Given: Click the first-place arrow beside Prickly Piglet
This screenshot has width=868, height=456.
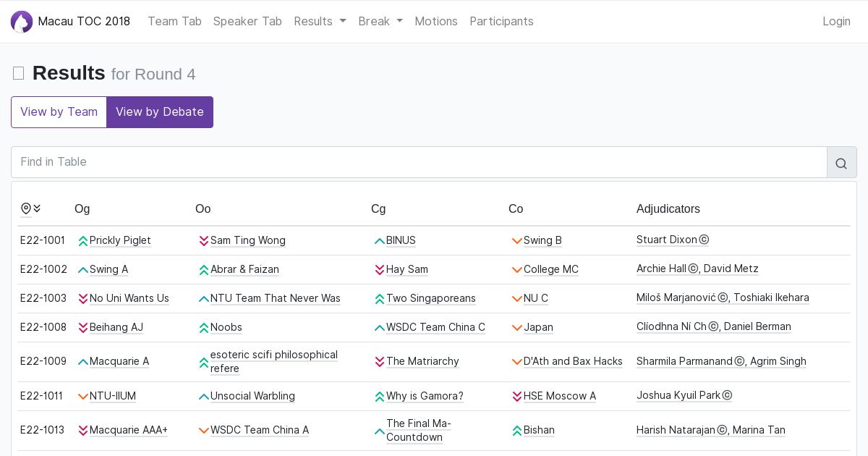Looking at the screenshot, I should pos(82,241).
